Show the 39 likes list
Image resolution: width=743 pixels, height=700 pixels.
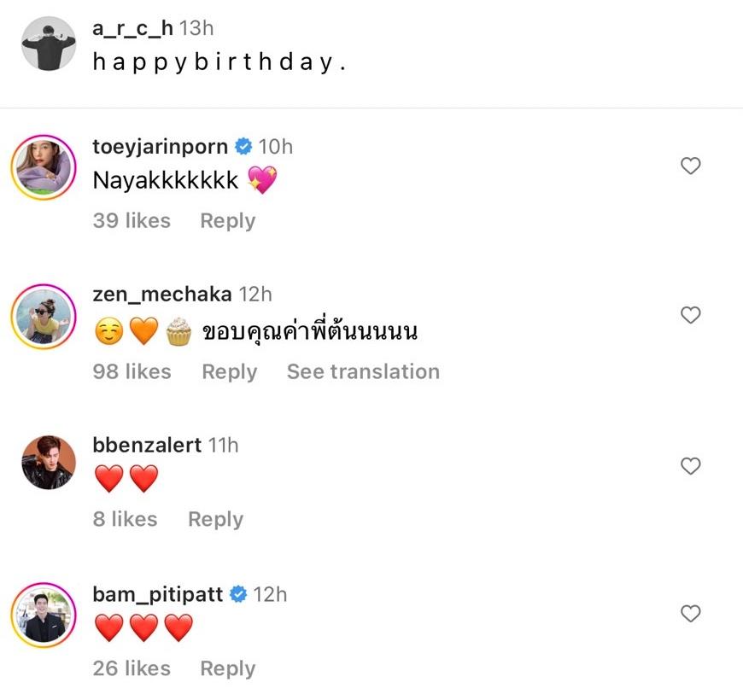click(x=132, y=220)
